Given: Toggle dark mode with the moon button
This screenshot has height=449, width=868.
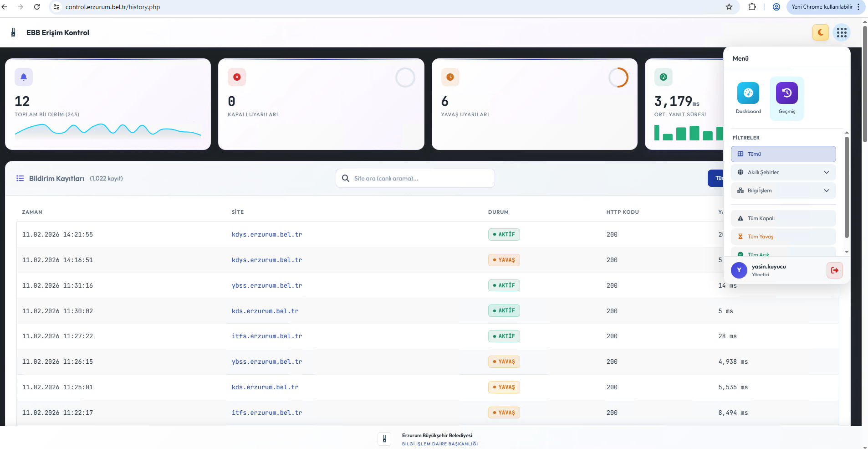Looking at the screenshot, I should [x=820, y=32].
